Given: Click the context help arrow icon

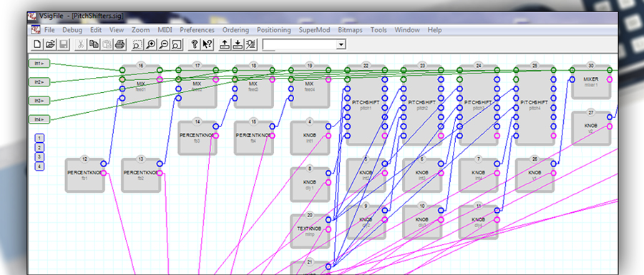Looking at the screenshot, I should (208, 44).
